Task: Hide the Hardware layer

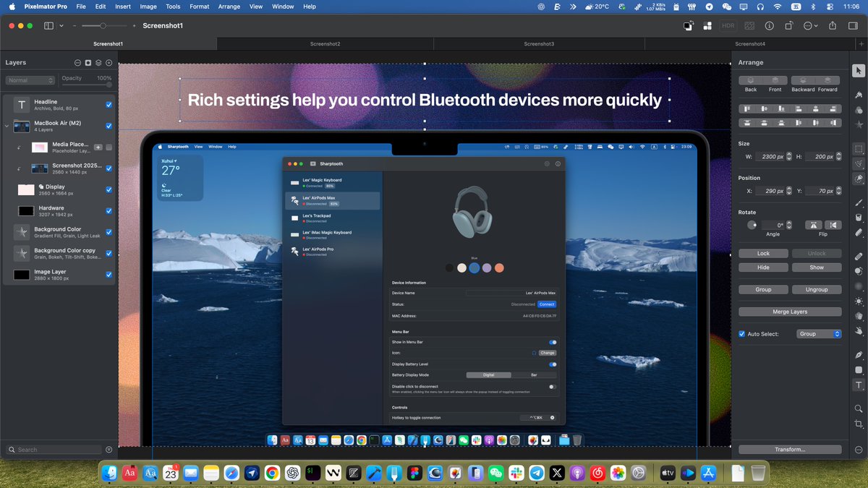Action: [109, 211]
